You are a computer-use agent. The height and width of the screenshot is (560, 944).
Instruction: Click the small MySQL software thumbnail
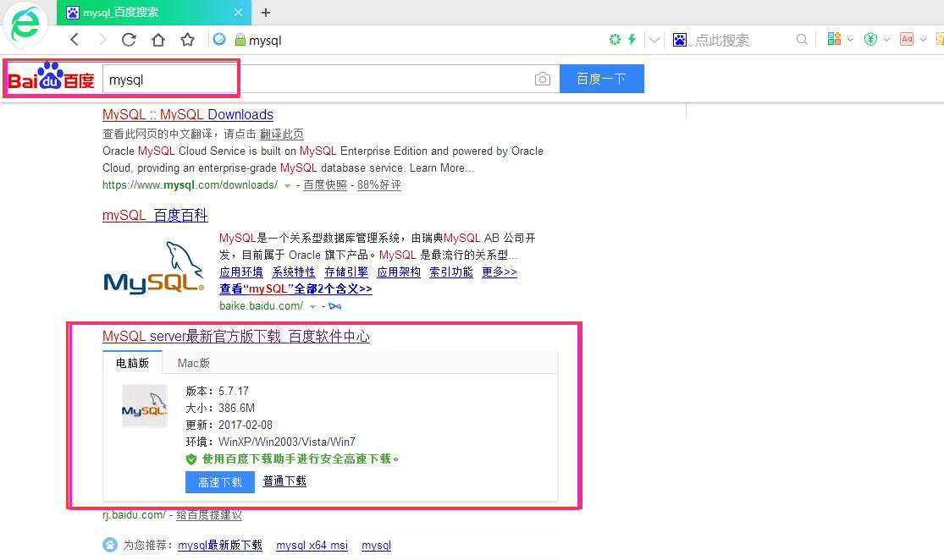[145, 406]
